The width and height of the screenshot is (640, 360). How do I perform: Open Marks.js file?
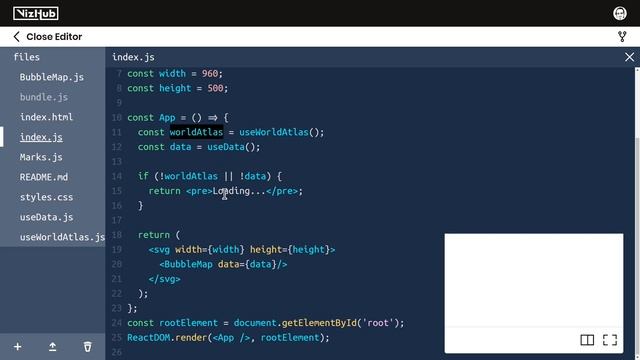point(41,157)
